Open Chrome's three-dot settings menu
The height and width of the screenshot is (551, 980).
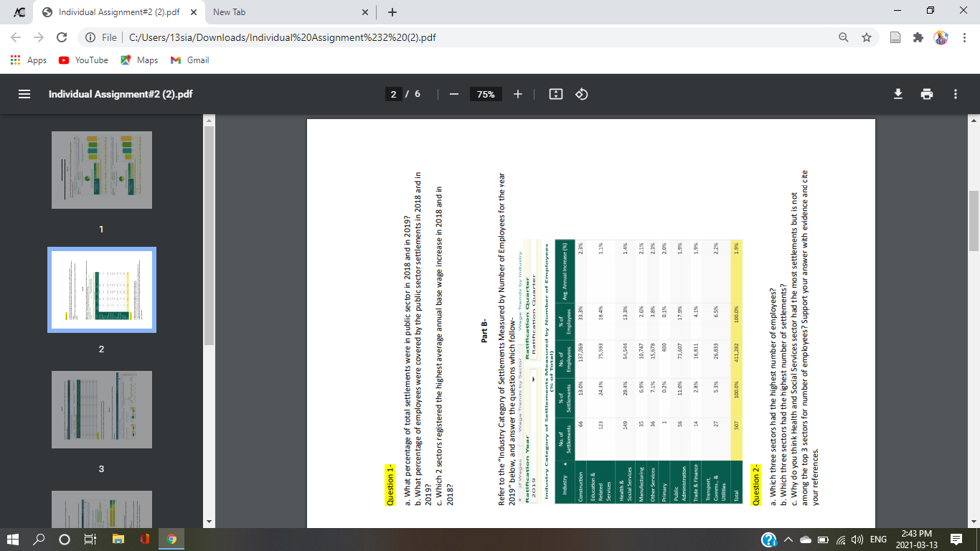tap(964, 37)
